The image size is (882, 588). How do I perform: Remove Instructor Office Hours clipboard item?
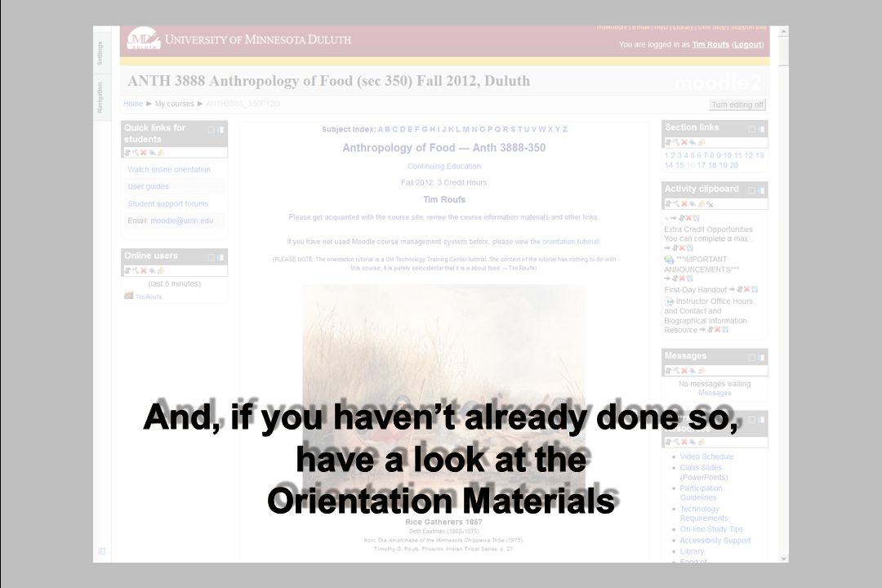[x=717, y=330]
